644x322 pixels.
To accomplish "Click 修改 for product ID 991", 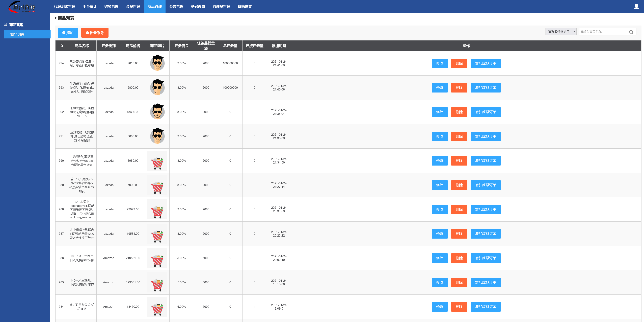I will [x=440, y=136].
